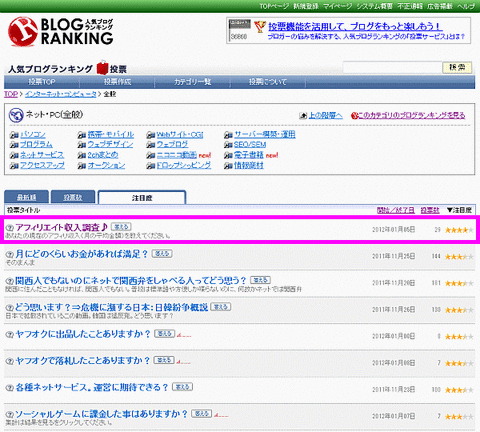Image resolution: width=480 pixels, height=432 pixels.
Task: Open the SEO/SEM category link
Action: click(x=250, y=145)
